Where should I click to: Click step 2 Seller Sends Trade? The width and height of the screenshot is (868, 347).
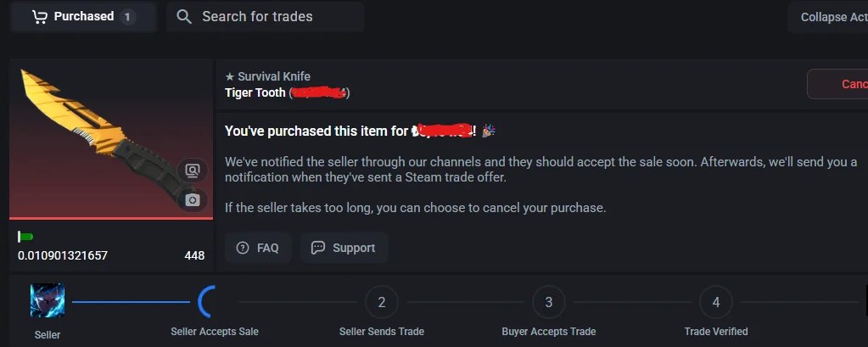pyautogui.click(x=382, y=302)
